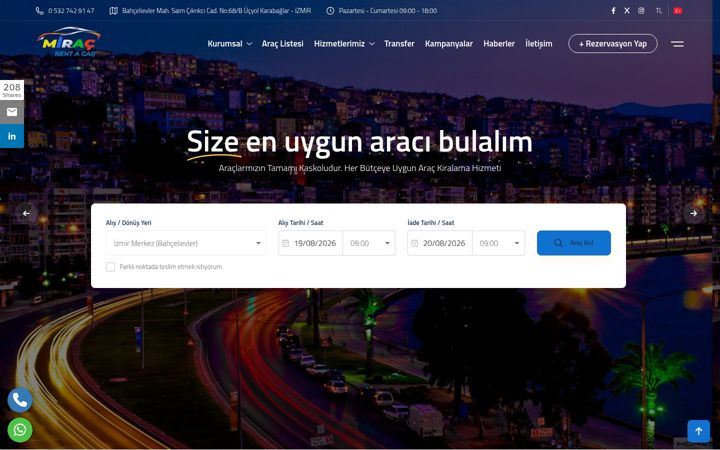Open the X (Twitter) icon
Image resolution: width=720 pixels, height=450 pixels.
click(627, 11)
